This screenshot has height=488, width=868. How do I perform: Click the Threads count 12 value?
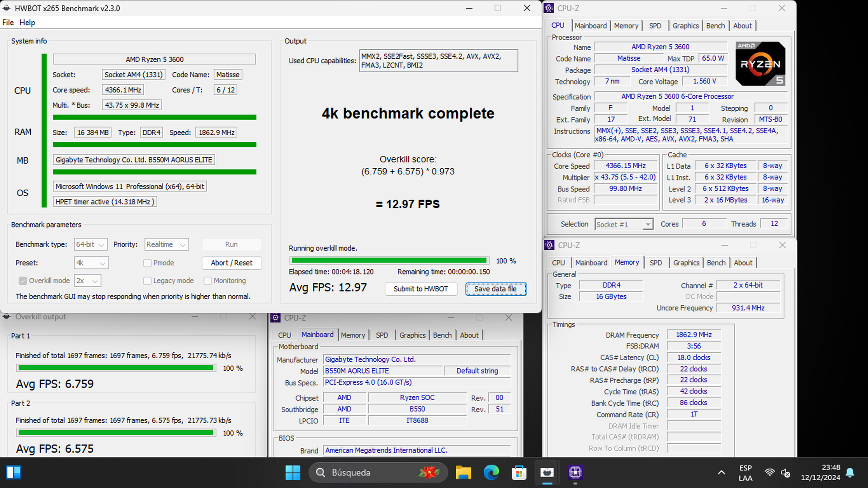774,224
